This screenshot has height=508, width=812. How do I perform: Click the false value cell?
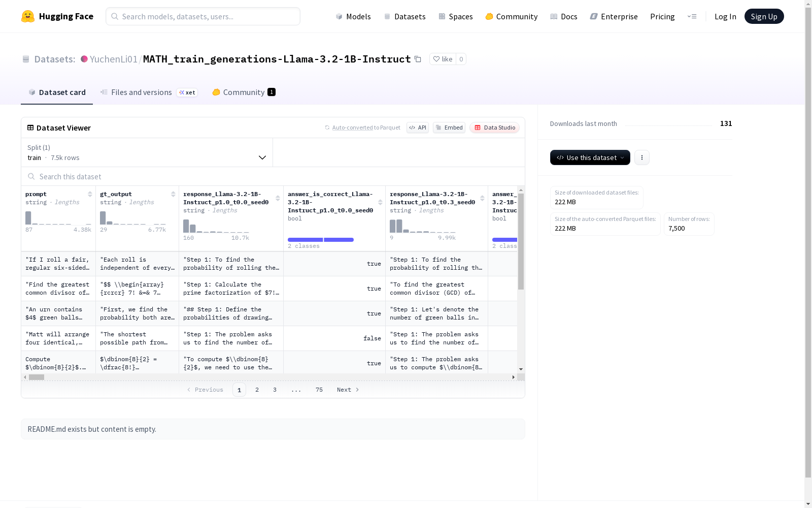(334, 338)
